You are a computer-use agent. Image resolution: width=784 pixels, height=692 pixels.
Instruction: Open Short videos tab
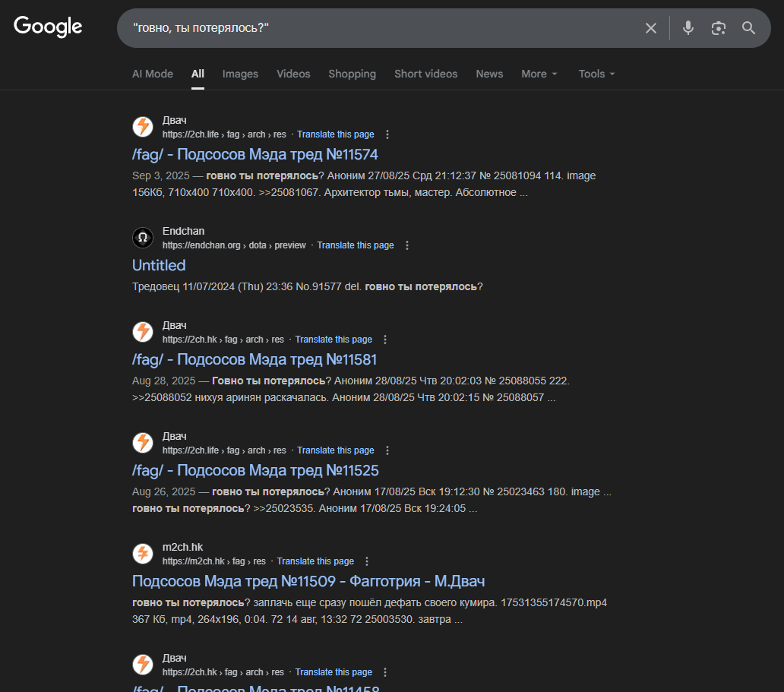coord(426,74)
